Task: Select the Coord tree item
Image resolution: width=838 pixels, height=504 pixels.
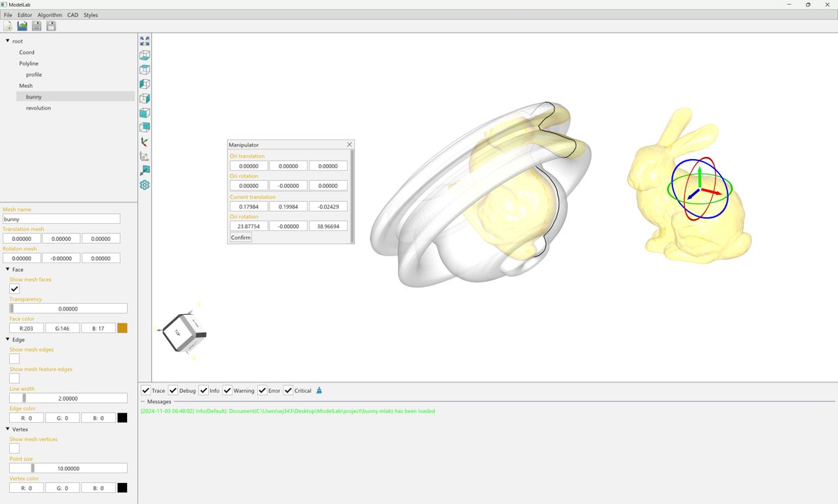Action: click(27, 52)
